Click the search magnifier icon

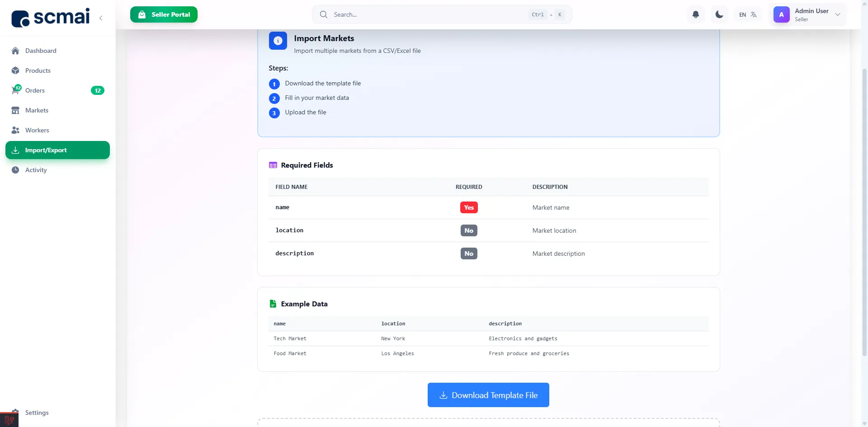click(x=324, y=14)
